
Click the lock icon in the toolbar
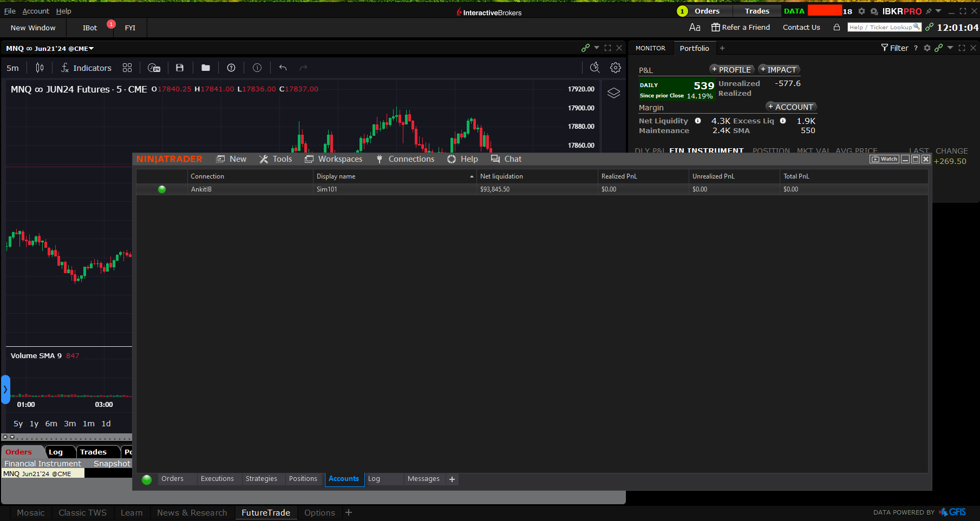tap(837, 27)
